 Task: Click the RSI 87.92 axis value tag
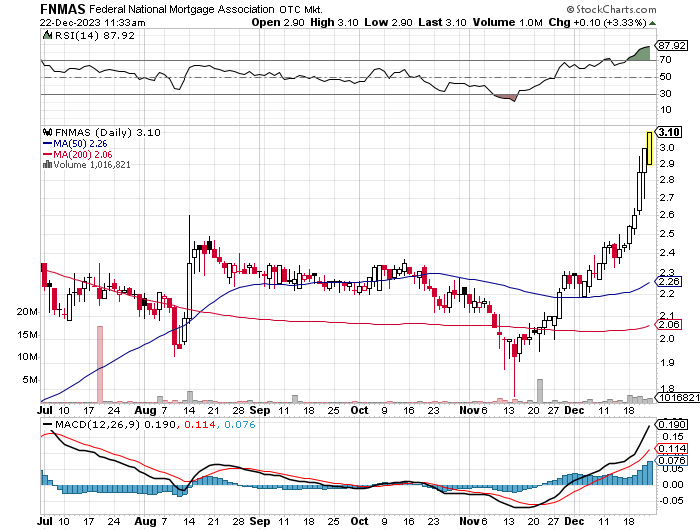point(671,46)
